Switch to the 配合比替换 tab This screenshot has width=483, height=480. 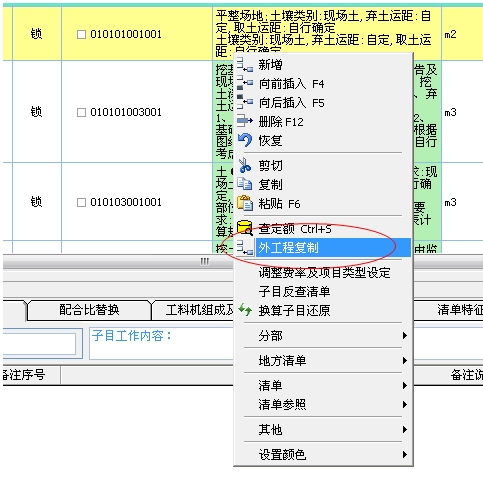point(89,310)
